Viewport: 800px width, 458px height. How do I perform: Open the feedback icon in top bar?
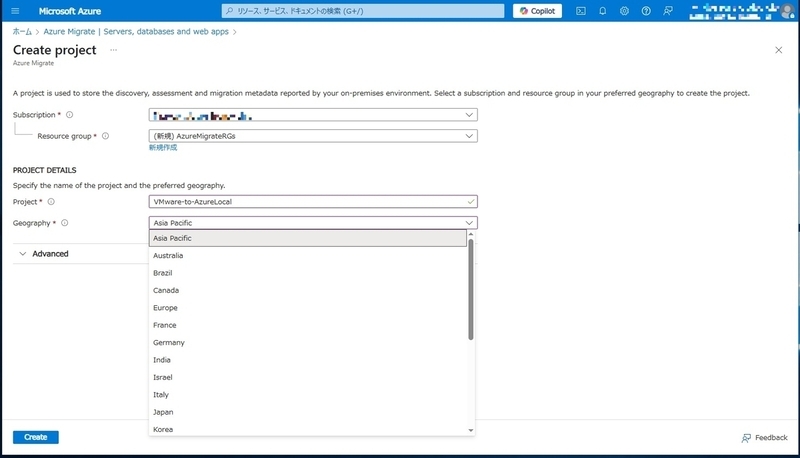(x=668, y=11)
